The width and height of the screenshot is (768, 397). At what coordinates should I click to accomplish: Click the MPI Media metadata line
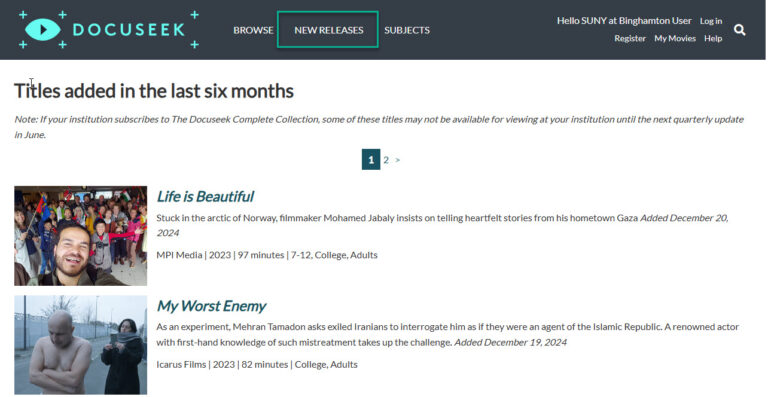[x=267, y=255]
